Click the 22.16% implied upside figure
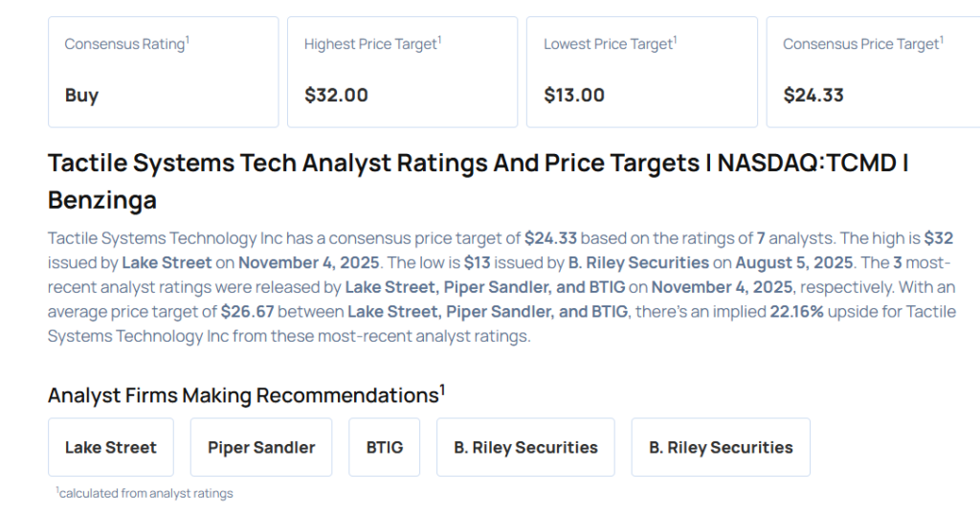This screenshot has height=512, width=980. coord(796,312)
